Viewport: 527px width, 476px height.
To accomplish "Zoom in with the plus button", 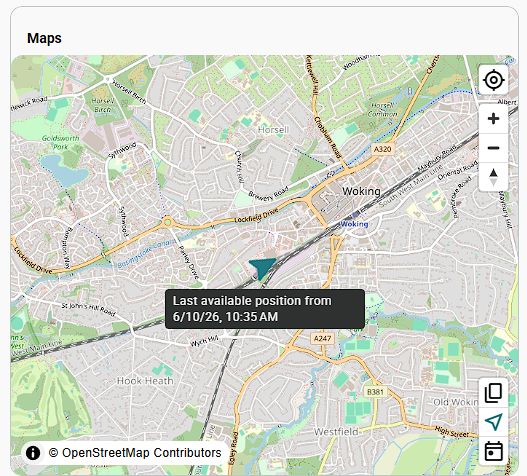I will tap(493, 119).
